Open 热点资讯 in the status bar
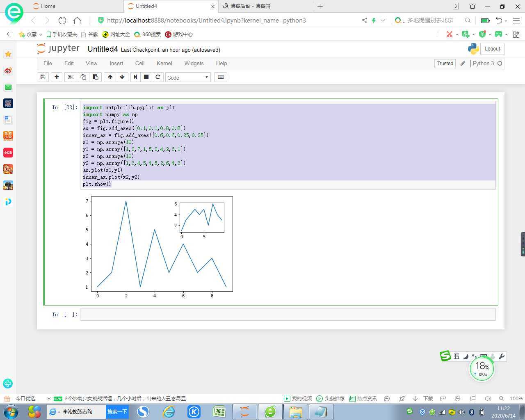 pos(363,399)
